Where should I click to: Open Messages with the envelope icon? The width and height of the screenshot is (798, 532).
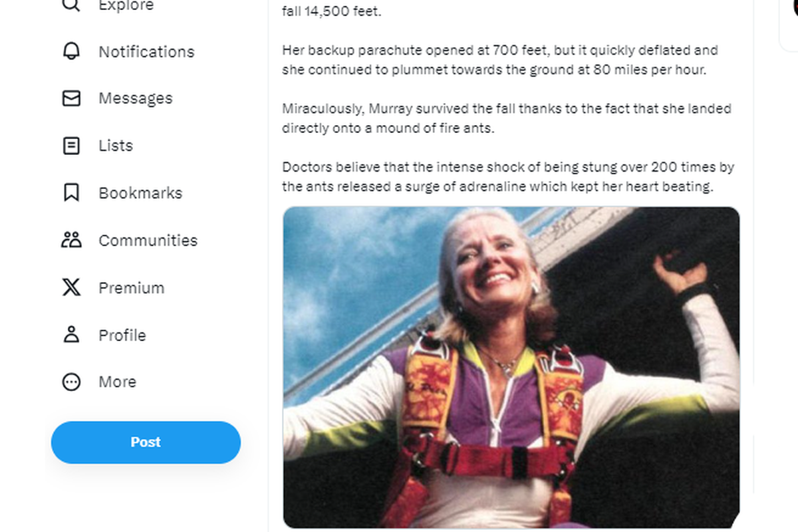(72, 98)
